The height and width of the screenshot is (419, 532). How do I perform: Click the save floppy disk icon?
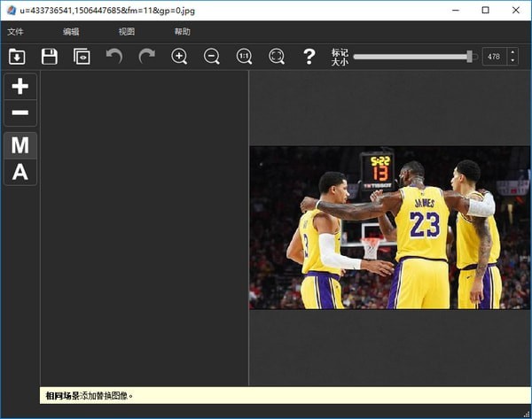(x=50, y=57)
